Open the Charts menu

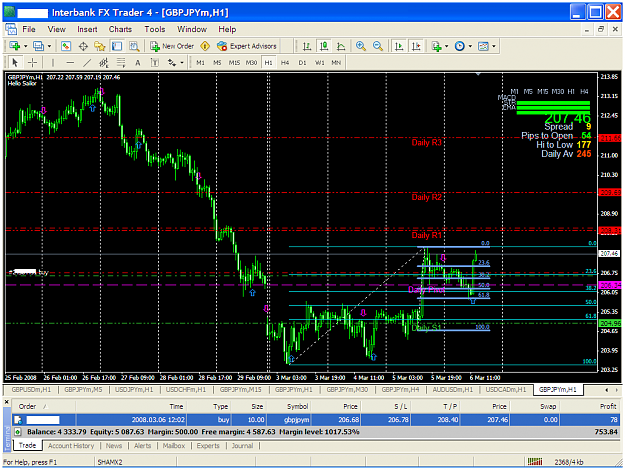click(120, 29)
